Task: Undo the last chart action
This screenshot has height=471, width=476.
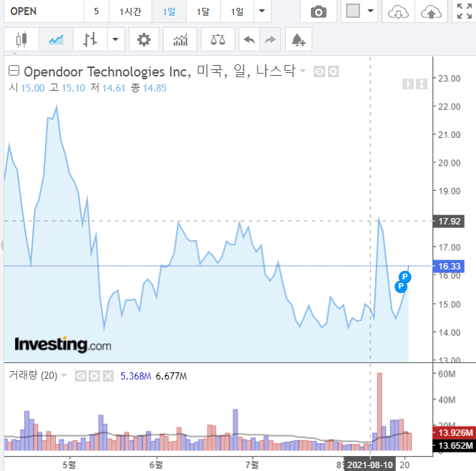Action: pos(249,39)
